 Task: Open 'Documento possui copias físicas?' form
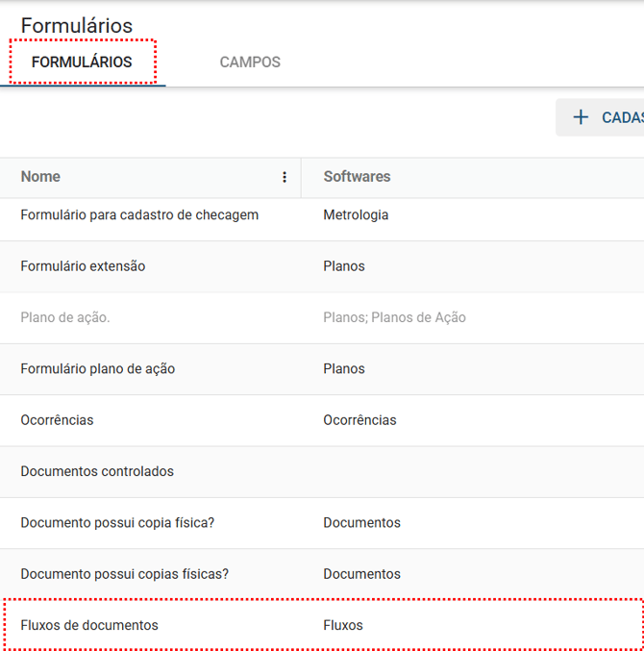(x=124, y=574)
